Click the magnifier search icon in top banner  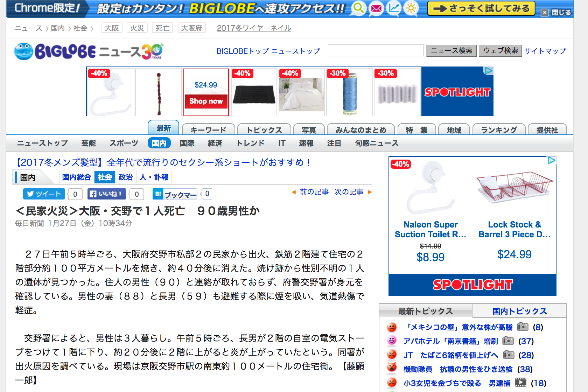(358, 8)
